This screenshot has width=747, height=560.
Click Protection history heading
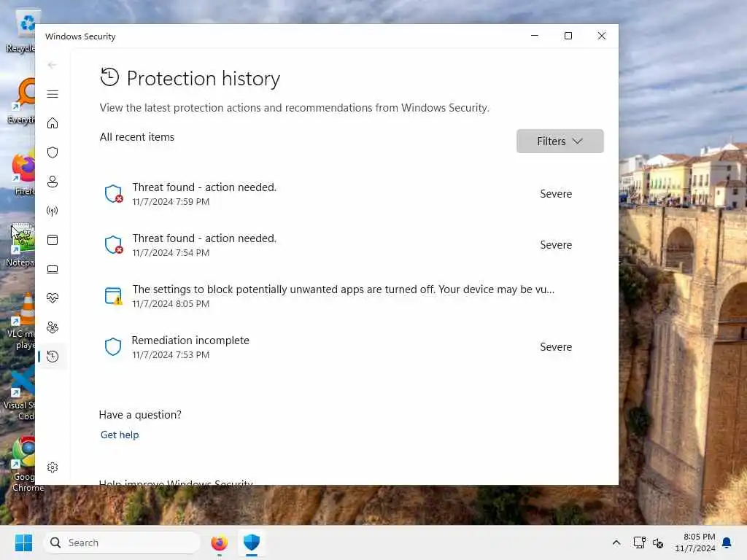tap(204, 79)
